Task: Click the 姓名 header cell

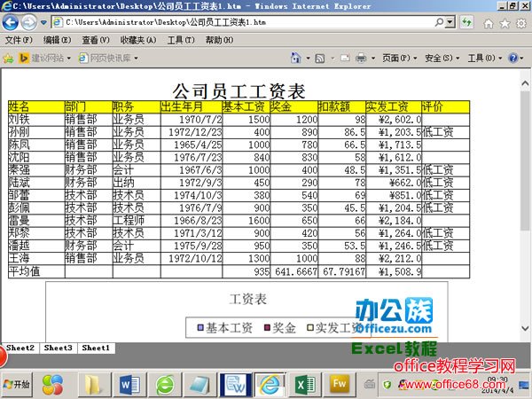Action: tap(36, 107)
